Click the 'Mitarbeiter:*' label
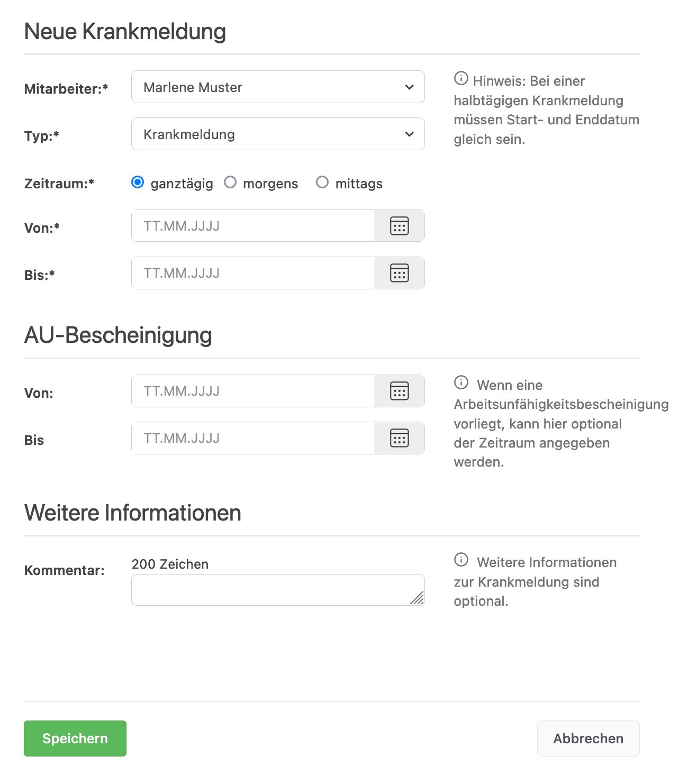This screenshot has width=688, height=784. 66,89
